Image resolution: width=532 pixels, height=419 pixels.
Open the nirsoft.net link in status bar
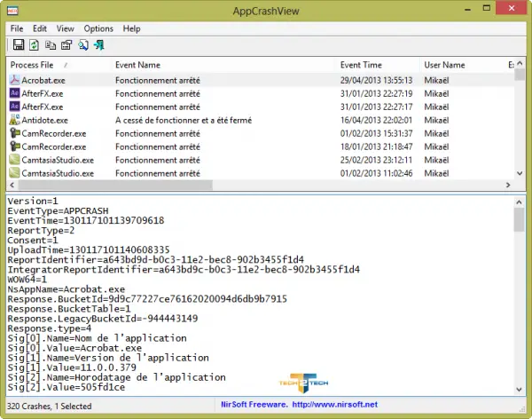[x=334, y=405]
